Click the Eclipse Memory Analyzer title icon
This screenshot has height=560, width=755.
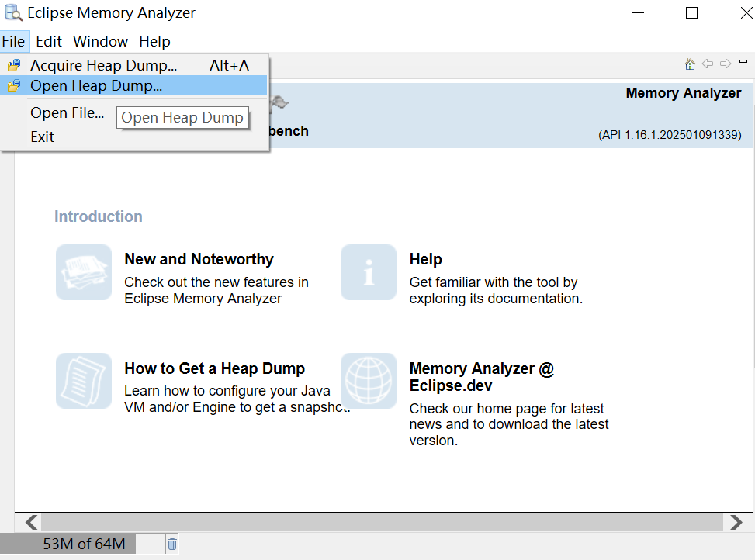(13, 12)
